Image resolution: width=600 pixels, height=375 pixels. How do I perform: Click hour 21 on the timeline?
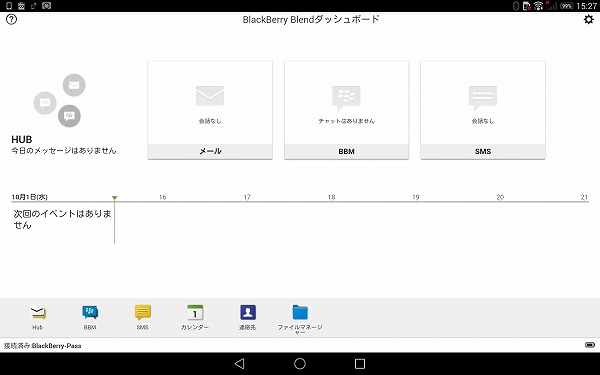(584, 197)
